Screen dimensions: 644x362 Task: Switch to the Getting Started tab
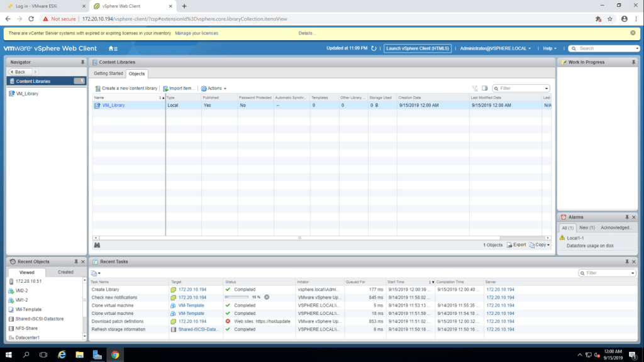109,74
